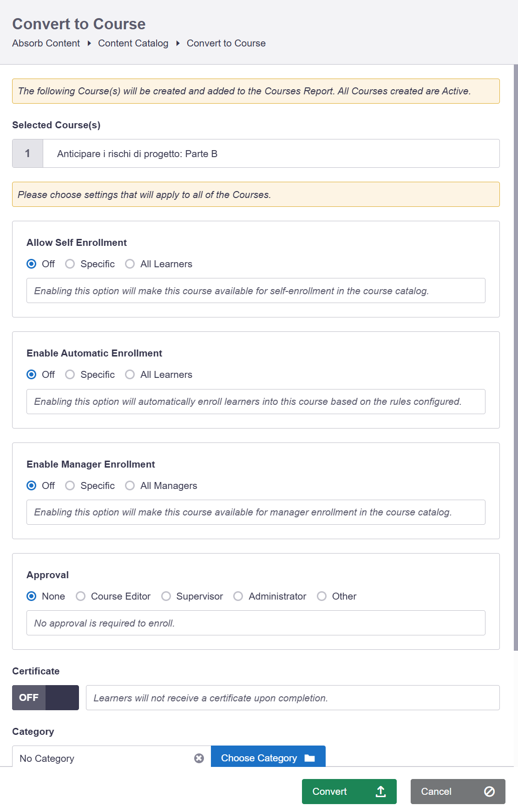Select Specific for Allow Self Enrollment
This screenshot has width=518, height=812.
[70, 264]
